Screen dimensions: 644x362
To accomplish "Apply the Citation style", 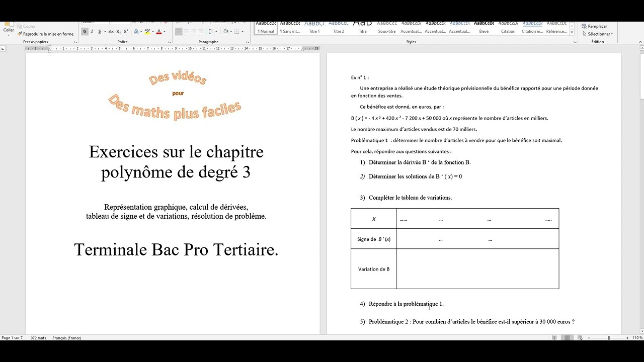I will pos(508,28).
